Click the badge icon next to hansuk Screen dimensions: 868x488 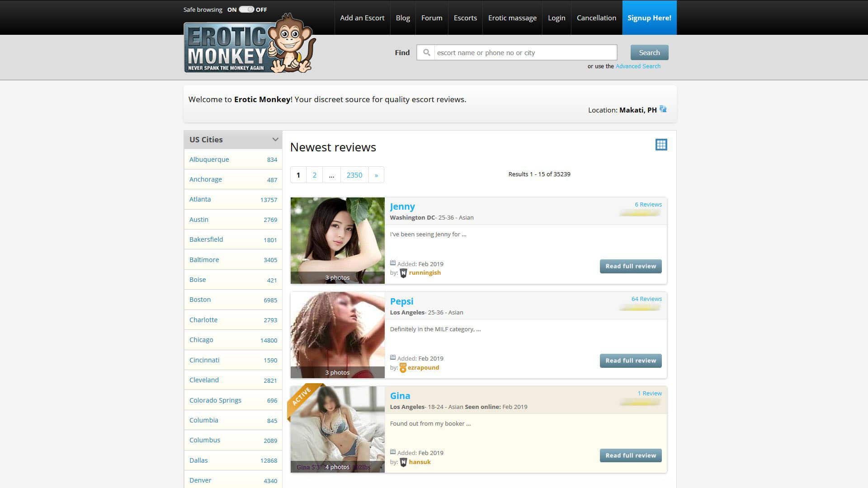(403, 462)
